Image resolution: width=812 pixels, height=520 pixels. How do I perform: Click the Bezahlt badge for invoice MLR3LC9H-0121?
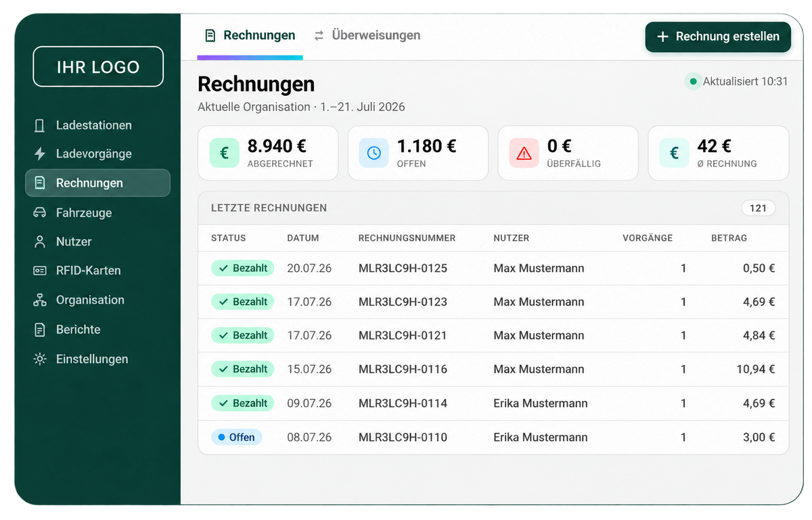242,335
